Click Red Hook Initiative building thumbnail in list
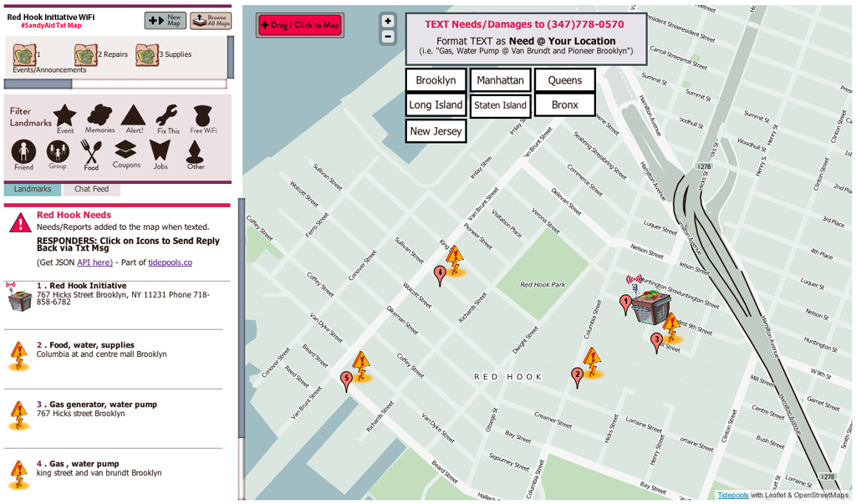This screenshot has height=504, width=856. coord(19,297)
